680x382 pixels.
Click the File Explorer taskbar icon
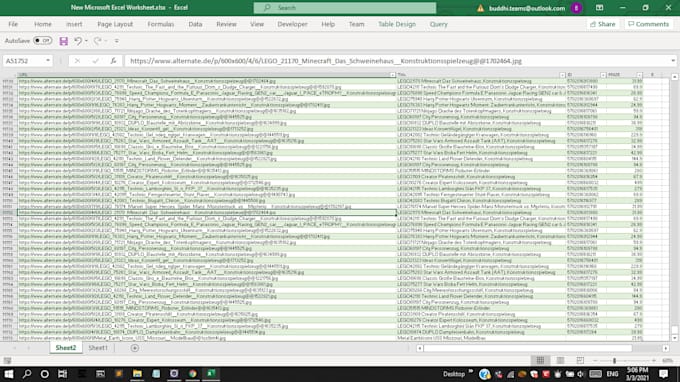[137, 374]
